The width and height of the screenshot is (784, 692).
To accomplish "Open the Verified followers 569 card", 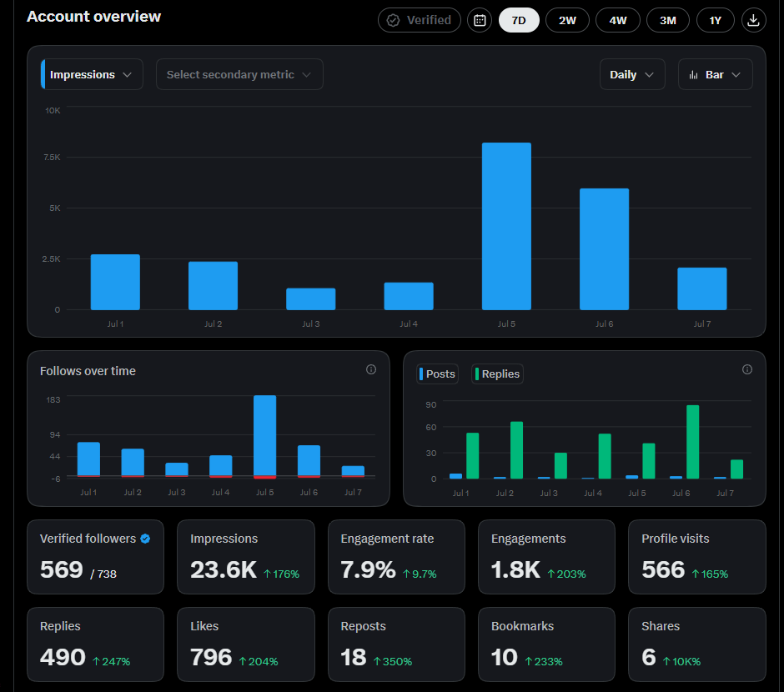I will point(96,557).
